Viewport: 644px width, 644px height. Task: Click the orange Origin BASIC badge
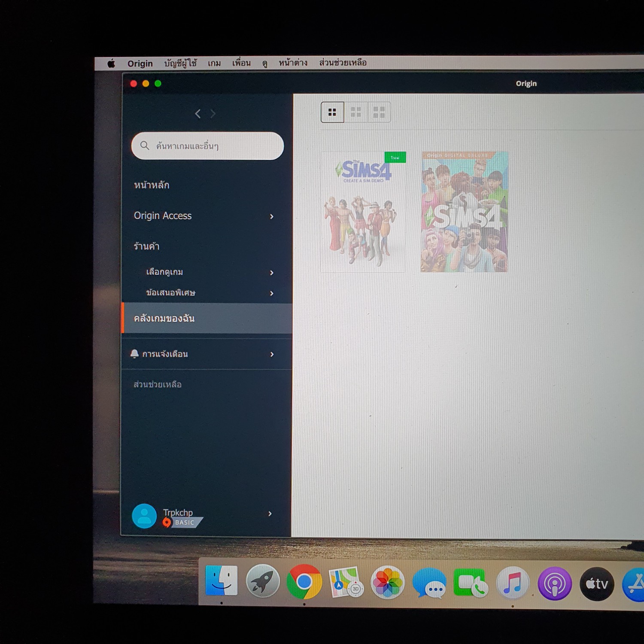pyautogui.click(x=182, y=522)
